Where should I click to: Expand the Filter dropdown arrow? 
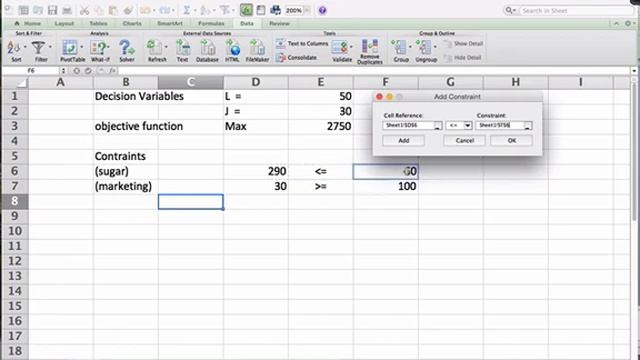pos(50,47)
